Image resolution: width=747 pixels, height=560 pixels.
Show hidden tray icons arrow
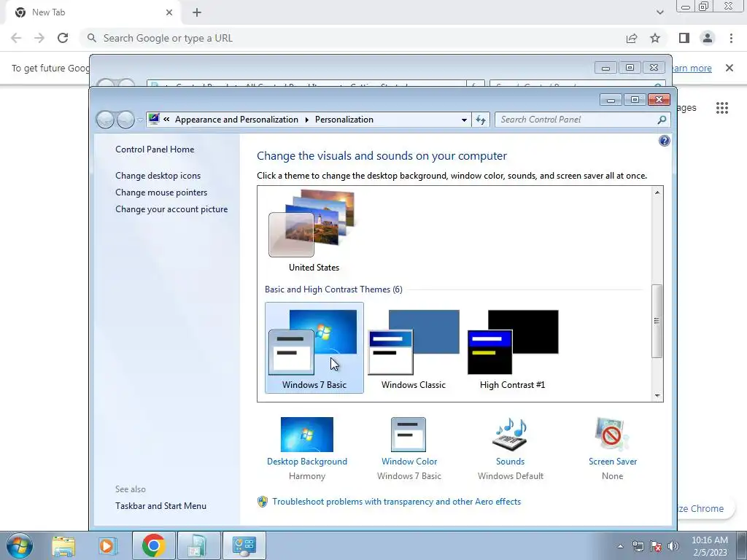click(x=620, y=546)
